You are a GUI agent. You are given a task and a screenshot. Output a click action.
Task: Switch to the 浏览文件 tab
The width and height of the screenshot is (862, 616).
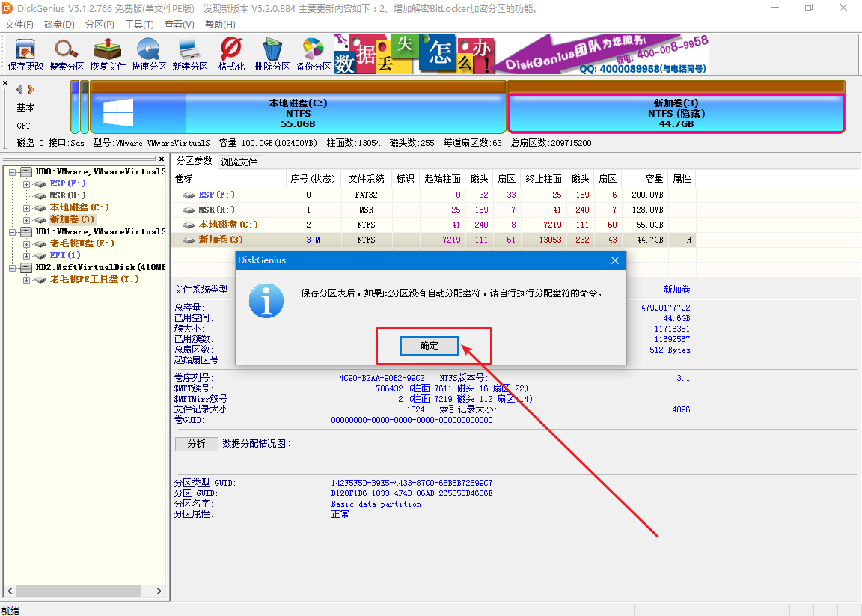pos(239,162)
